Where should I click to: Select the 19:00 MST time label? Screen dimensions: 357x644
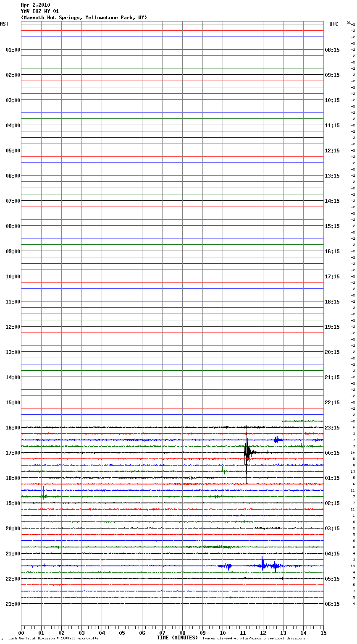(13, 503)
